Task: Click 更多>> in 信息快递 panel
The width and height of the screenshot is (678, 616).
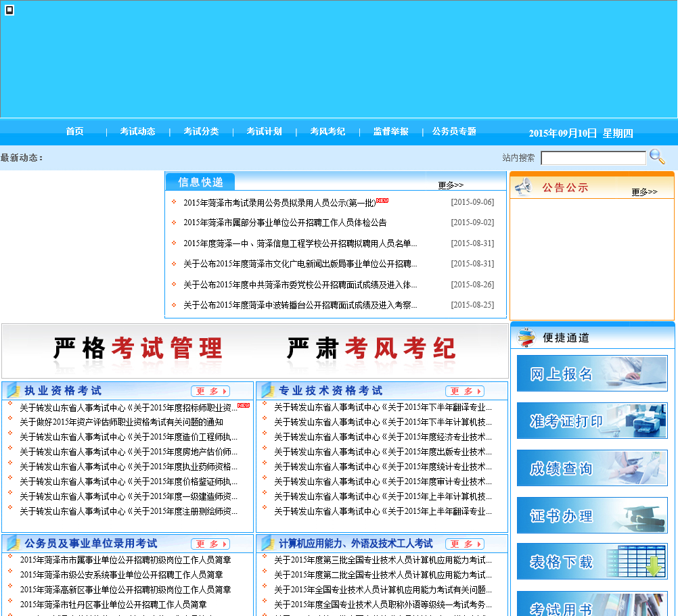Action: click(451, 185)
